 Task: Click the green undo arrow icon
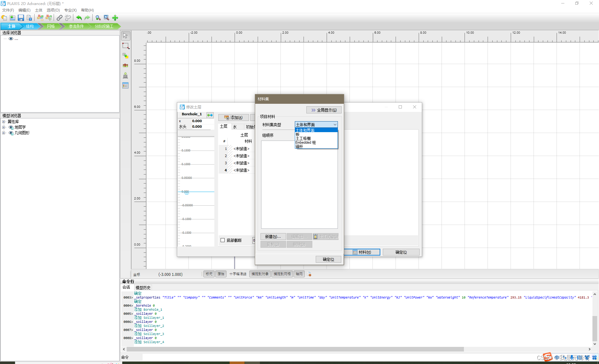79,18
